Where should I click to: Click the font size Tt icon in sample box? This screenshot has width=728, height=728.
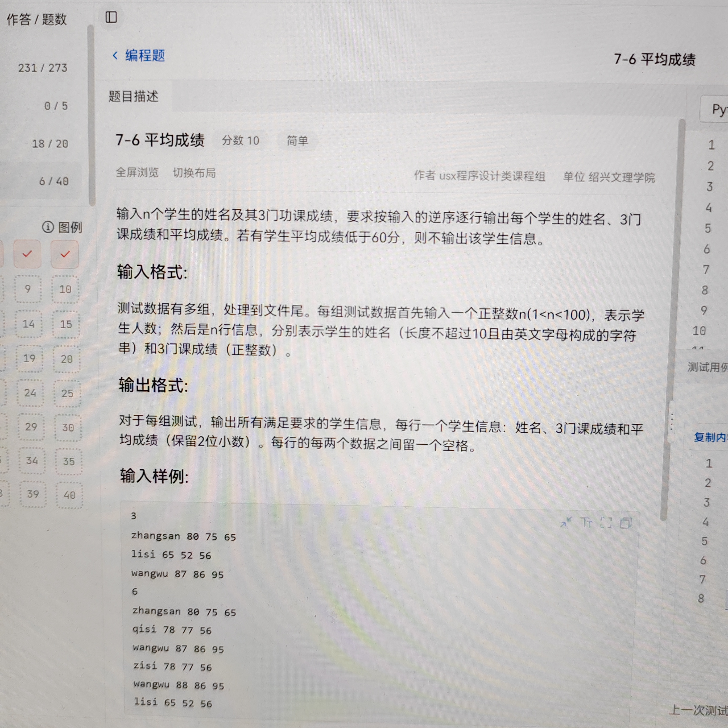[x=586, y=522]
